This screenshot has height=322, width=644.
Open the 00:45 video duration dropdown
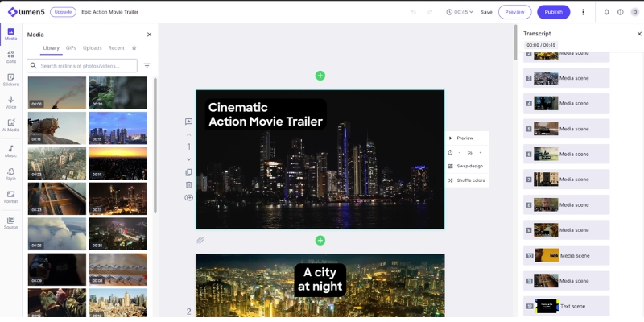coord(460,12)
